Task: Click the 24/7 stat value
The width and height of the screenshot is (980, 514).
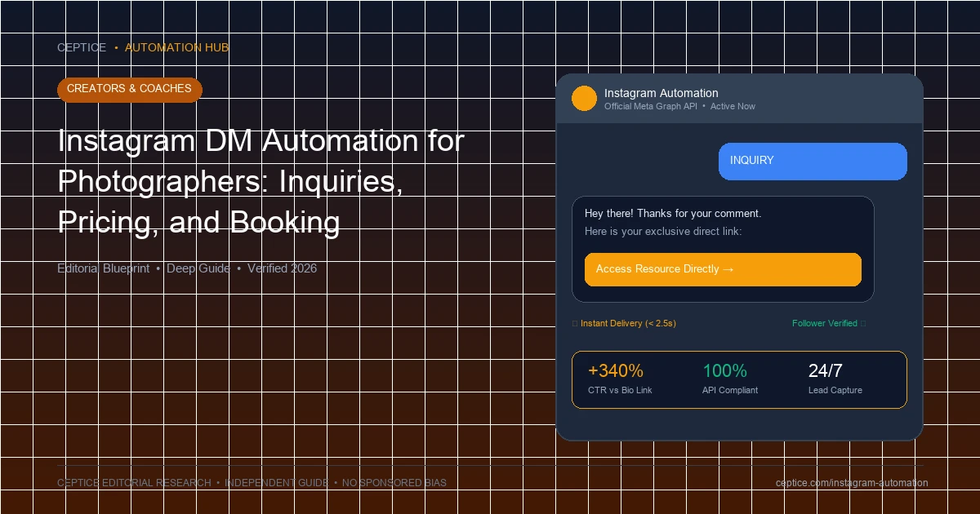Action: pos(826,371)
